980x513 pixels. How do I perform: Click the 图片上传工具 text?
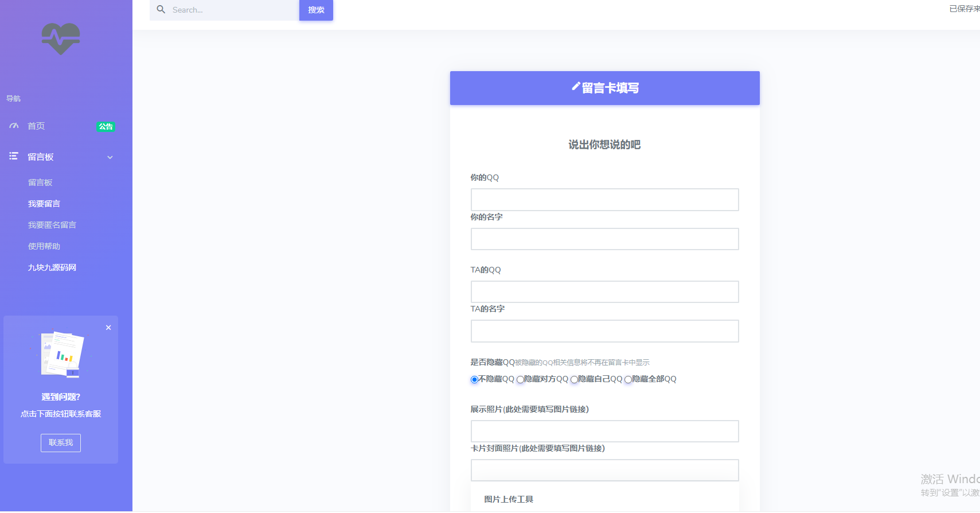click(509, 499)
